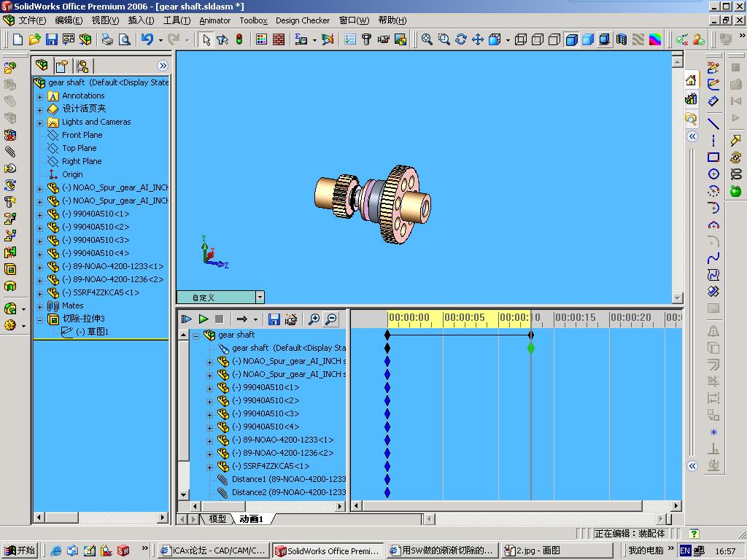Viewport: 747px width, 560px height.
Task: Click the green keypoint on gear shaft row
Action: (531, 348)
